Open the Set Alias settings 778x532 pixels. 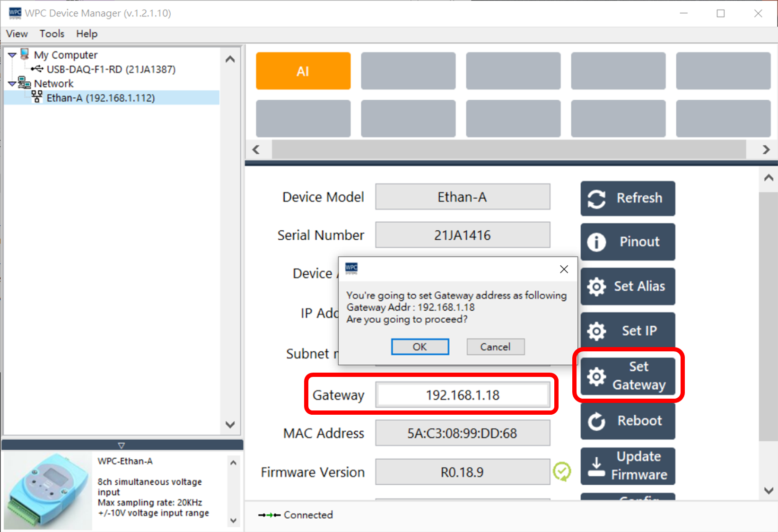pyautogui.click(x=627, y=286)
